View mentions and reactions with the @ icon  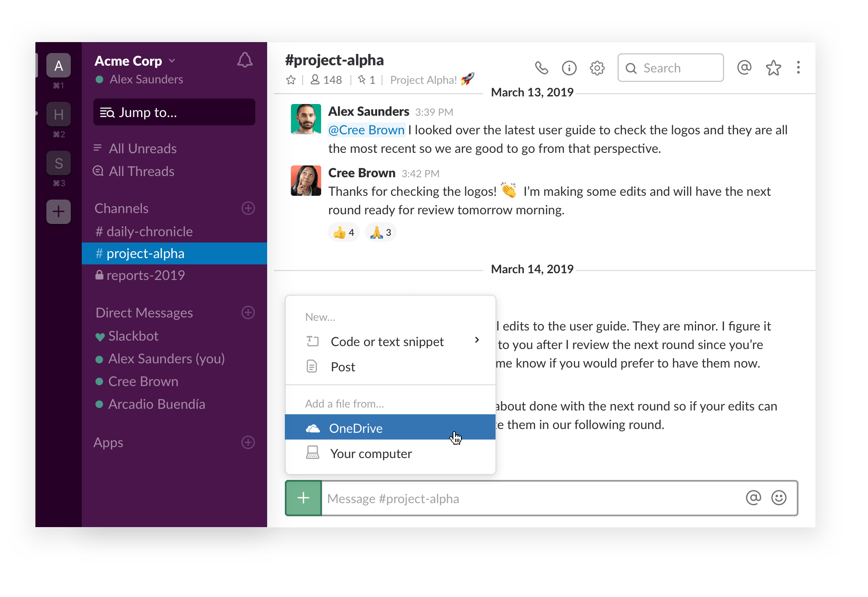(x=744, y=67)
